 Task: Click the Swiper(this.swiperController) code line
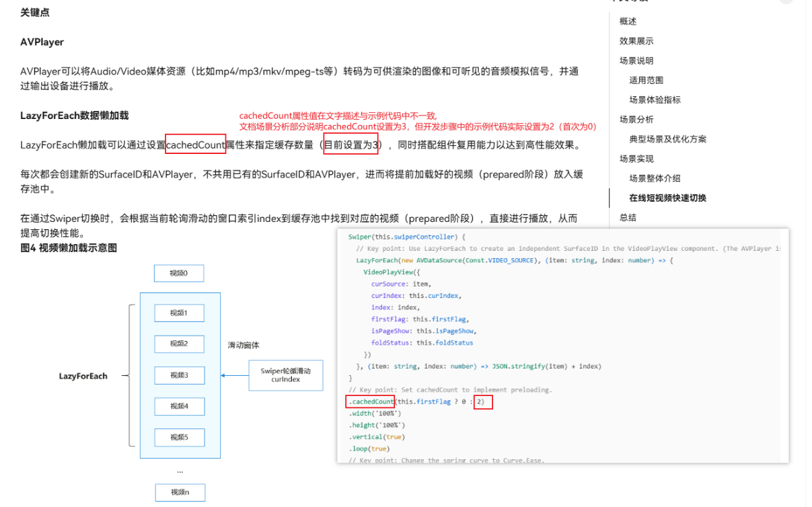coord(406,237)
